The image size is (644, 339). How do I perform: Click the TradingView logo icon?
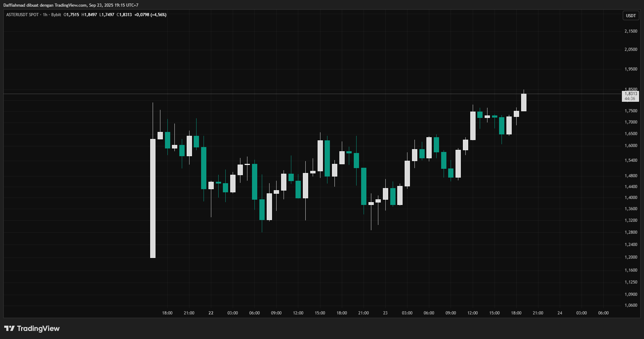pyautogui.click(x=9, y=328)
